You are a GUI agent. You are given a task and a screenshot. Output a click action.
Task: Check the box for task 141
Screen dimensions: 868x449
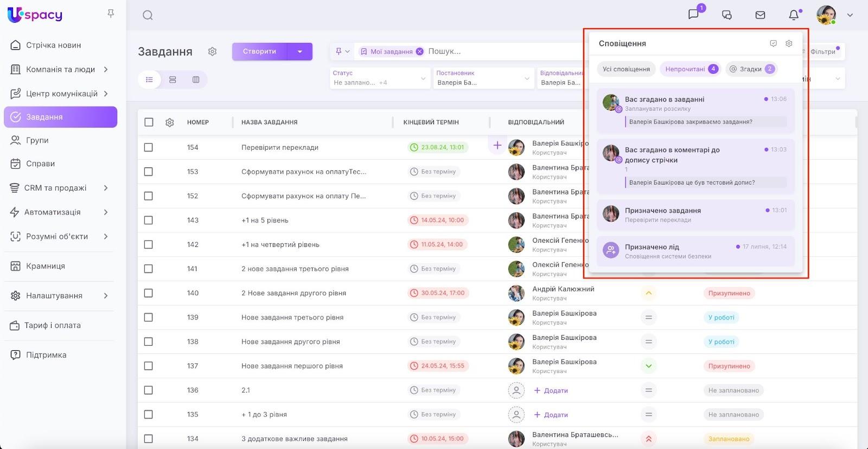149,269
